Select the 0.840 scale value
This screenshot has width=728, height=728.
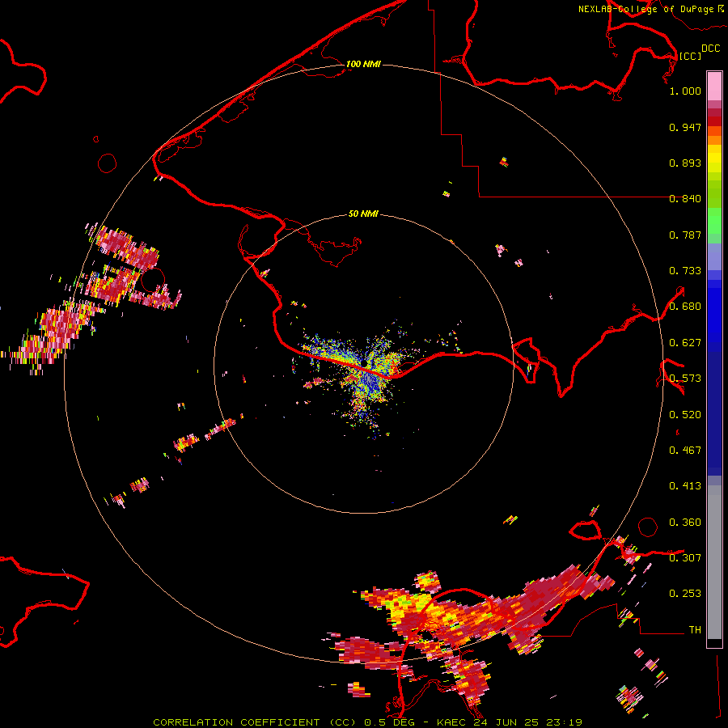click(x=685, y=199)
